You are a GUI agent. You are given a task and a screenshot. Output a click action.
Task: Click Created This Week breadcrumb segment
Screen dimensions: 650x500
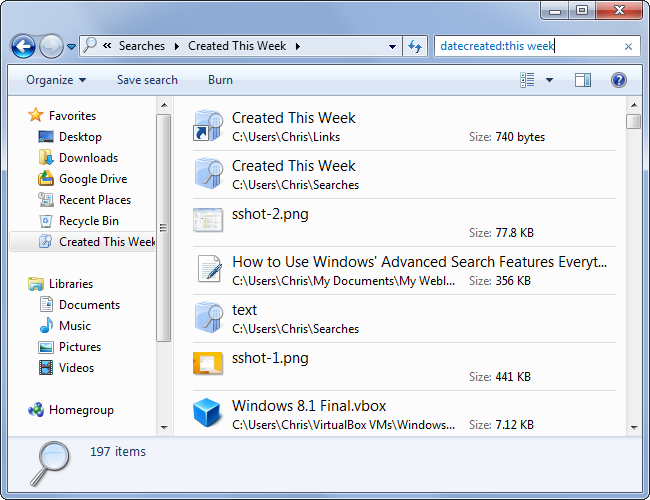pos(237,46)
